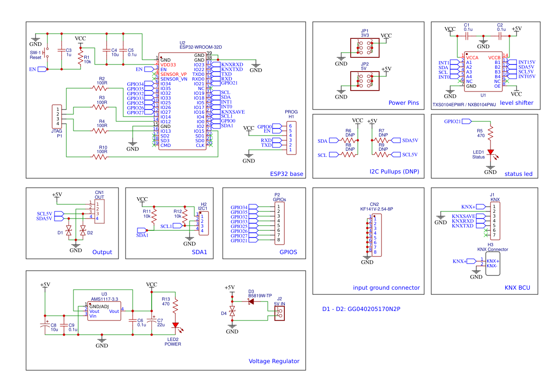Click capacitor C9 0.1u

pyautogui.click(x=64, y=325)
